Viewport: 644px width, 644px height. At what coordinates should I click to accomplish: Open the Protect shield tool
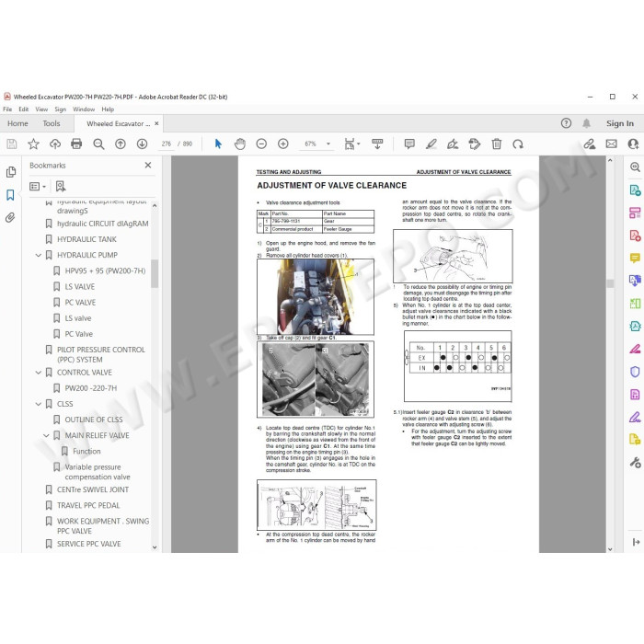[635, 372]
